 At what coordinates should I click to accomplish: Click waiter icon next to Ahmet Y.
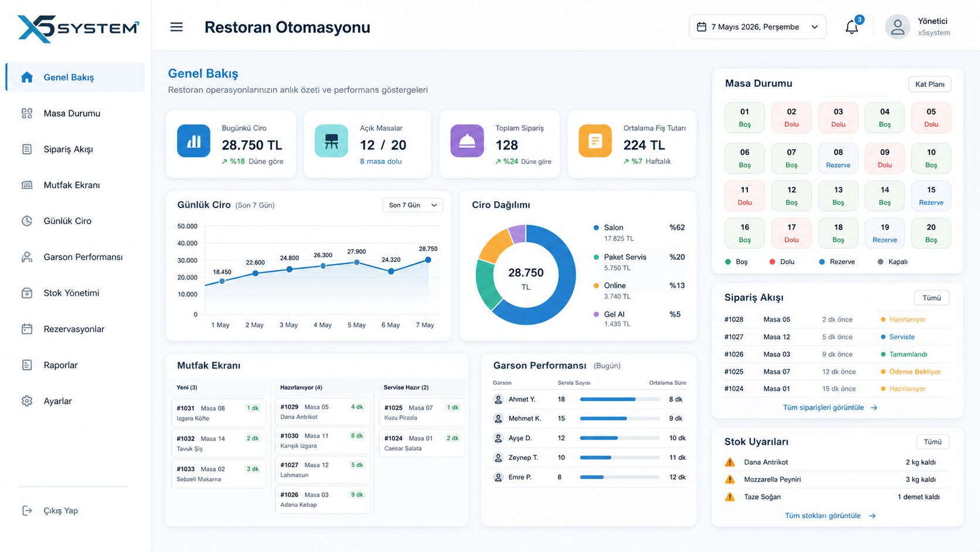498,399
